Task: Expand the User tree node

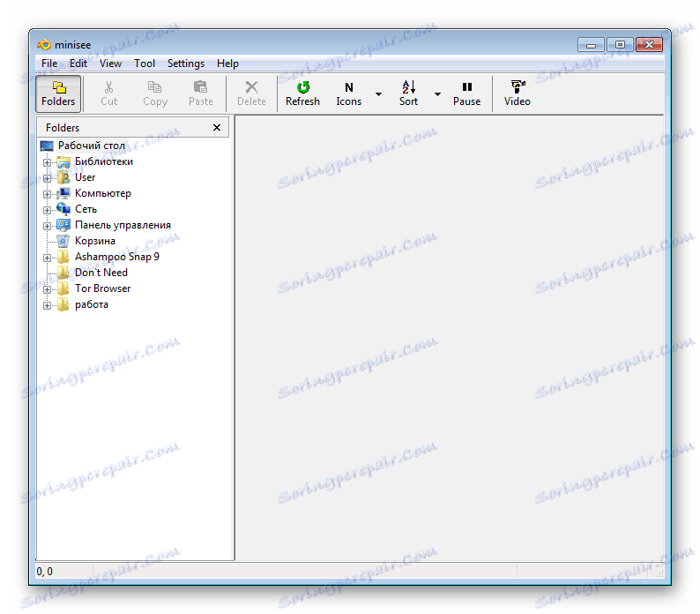Action: click(47, 178)
